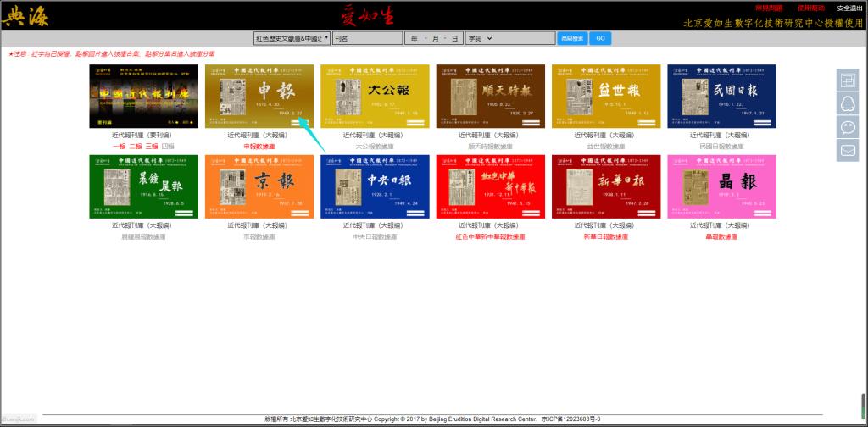Click the 益世報數據庫 link text
Screen dimensions: 868x427
(x=606, y=147)
